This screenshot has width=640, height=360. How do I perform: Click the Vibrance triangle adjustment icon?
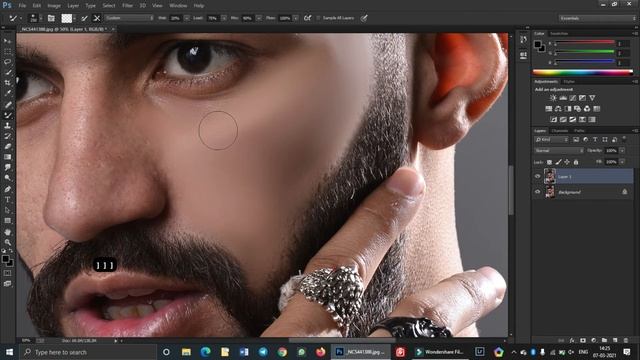(592, 98)
